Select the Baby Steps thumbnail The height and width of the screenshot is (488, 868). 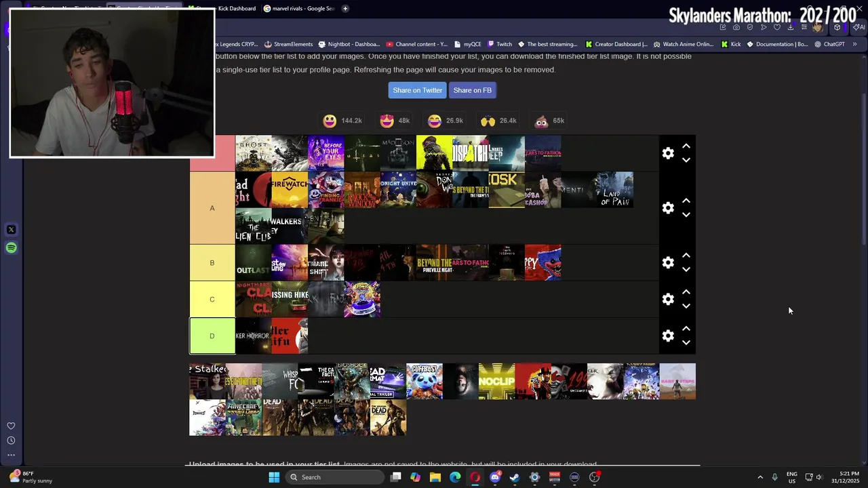[677, 382]
